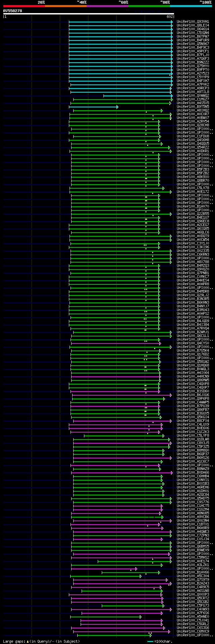Click the red 20% identity legend segment
This screenshot has width=215, height=644.
[x=24, y=6]
